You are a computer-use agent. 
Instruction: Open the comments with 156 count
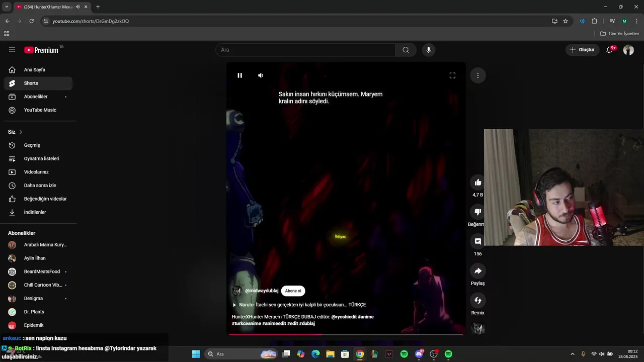478,241
